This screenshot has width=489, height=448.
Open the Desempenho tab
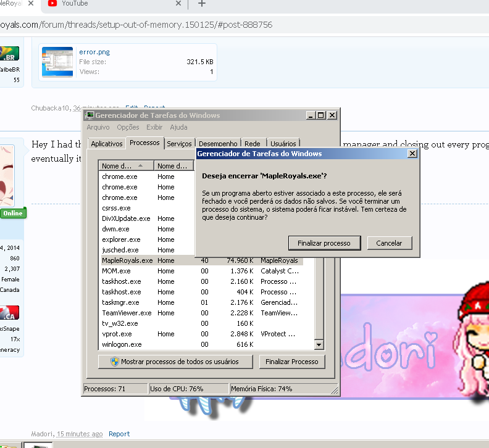[218, 144]
